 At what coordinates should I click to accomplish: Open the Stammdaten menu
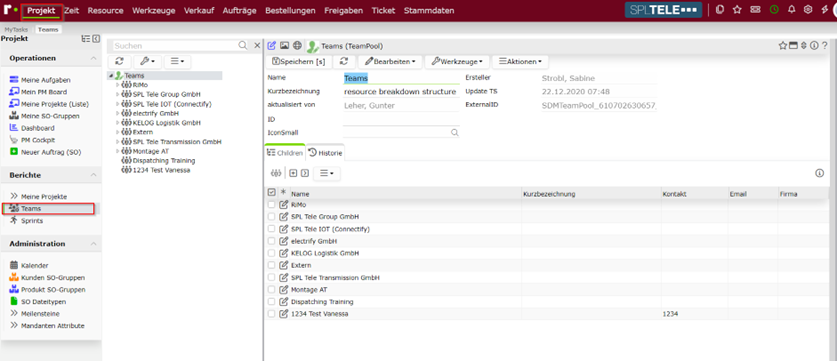click(x=429, y=10)
